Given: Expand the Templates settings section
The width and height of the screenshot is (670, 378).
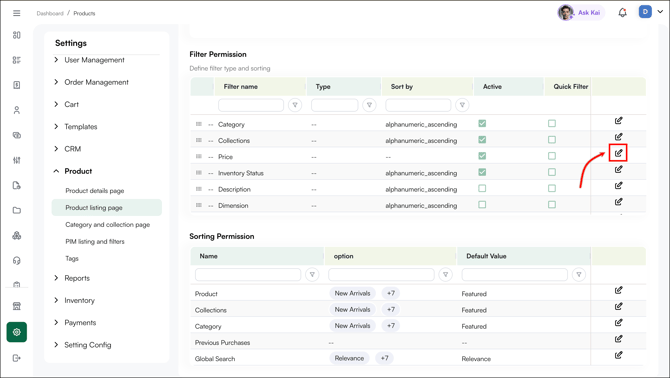Looking at the screenshot, I should point(76,126).
